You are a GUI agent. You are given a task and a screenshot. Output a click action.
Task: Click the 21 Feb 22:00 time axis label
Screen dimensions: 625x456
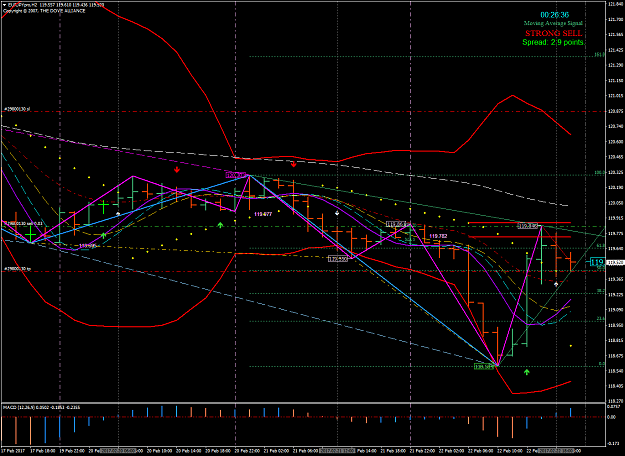(x=424, y=450)
